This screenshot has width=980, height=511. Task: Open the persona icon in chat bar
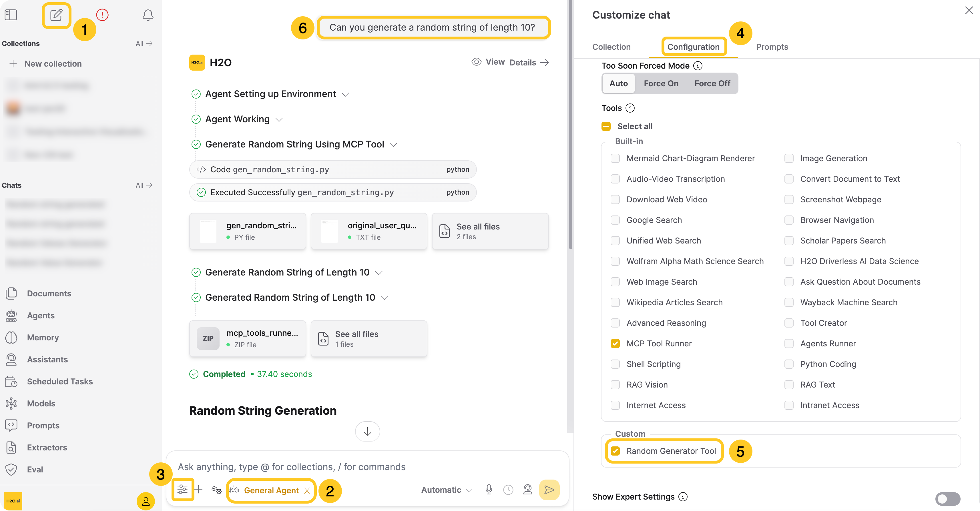point(528,490)
